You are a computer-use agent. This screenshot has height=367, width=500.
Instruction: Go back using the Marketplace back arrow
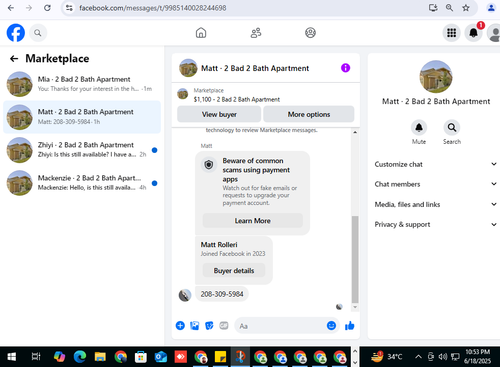click(14, 59)
